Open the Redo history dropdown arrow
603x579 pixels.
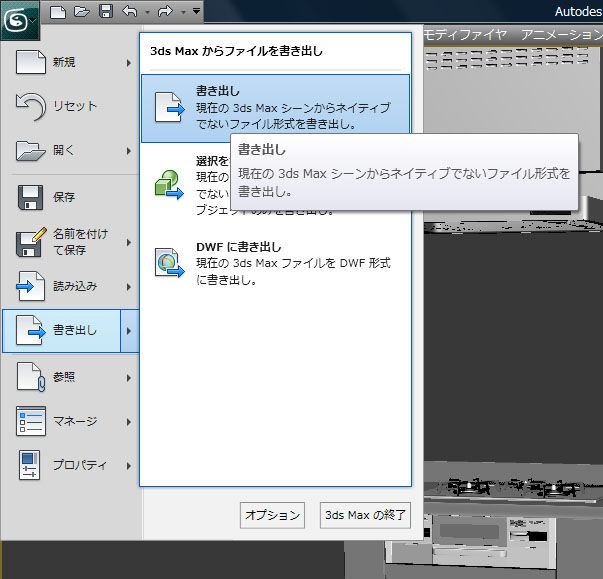(183, 12)
